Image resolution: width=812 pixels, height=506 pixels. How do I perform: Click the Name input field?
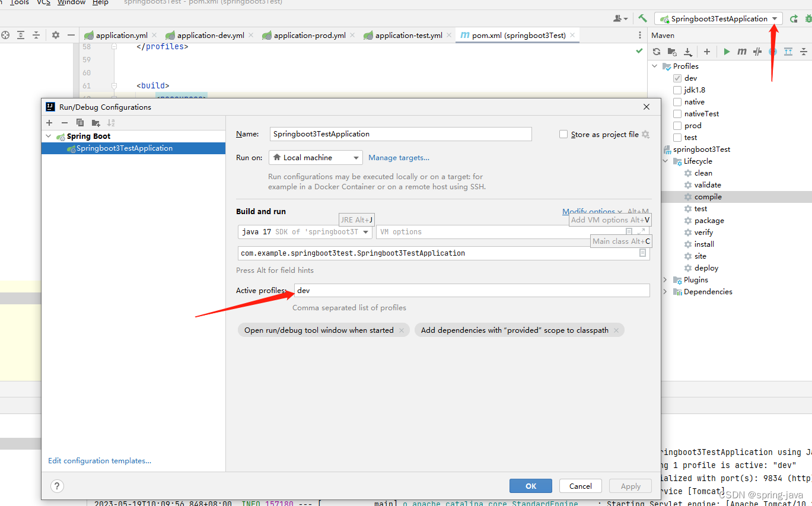click(401, 134)
